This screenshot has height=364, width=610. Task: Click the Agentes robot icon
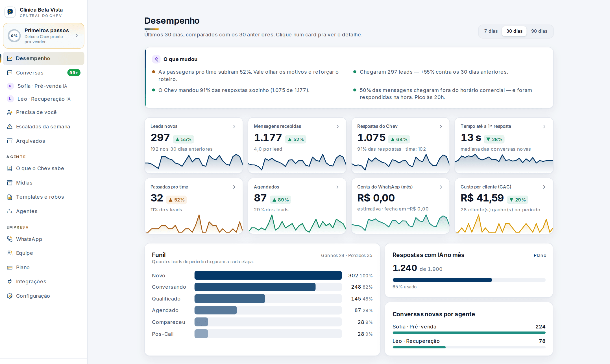point(10,211)
